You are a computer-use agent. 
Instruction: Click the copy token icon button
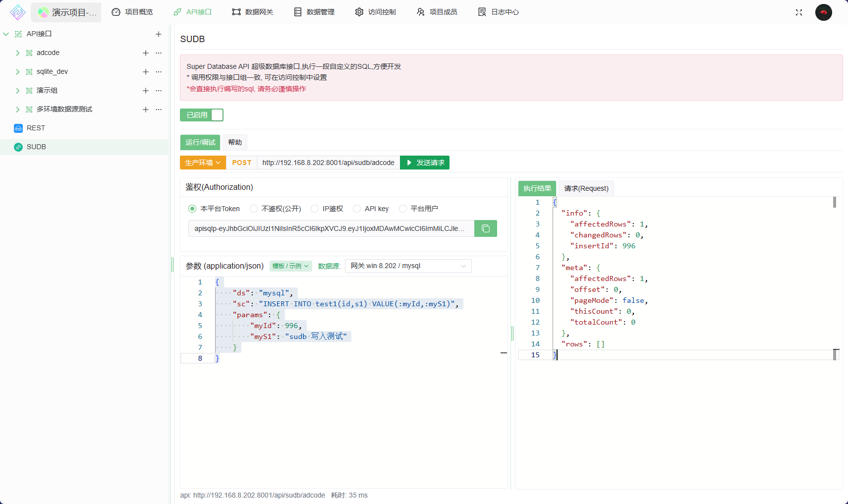pos(485,228)
